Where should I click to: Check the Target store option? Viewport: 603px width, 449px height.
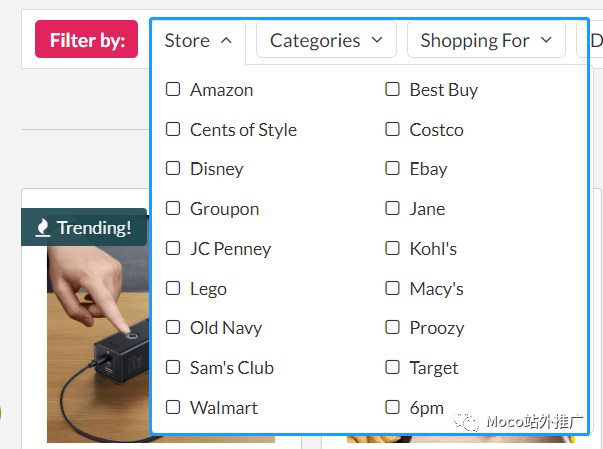[392, 367]
